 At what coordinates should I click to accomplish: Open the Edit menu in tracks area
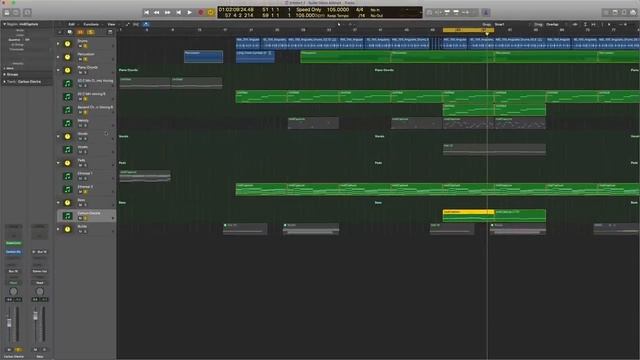pyautogui.click(x=72, y=24)
